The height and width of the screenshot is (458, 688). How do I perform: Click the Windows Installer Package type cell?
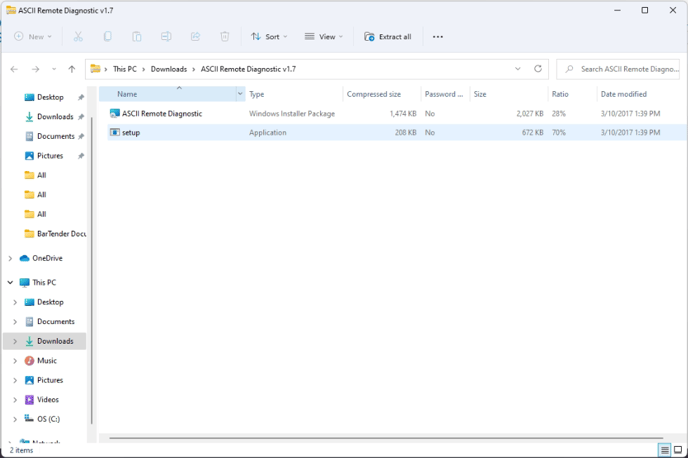(292, 114)
